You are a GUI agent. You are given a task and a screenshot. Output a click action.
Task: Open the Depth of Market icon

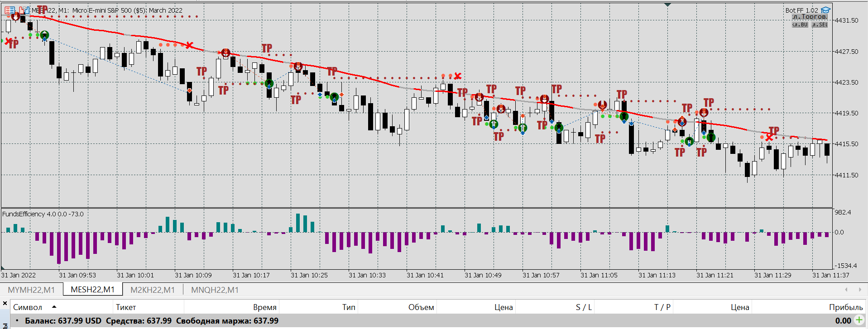pos(24,10)
